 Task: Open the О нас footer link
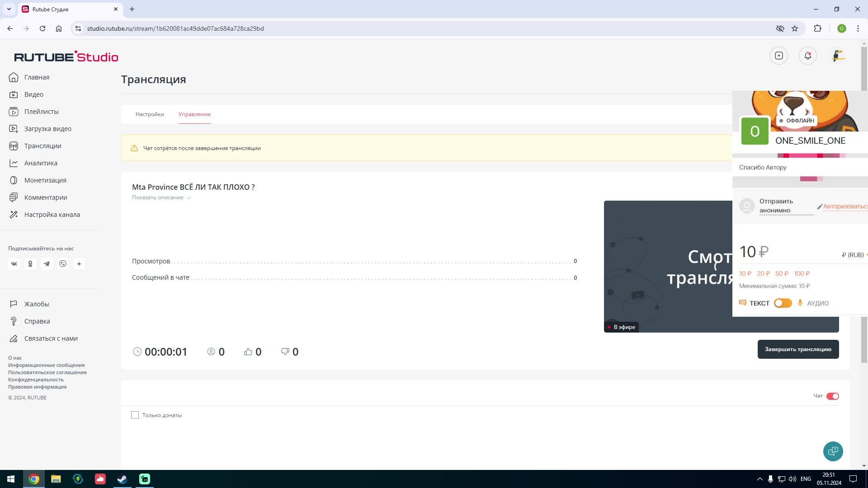(15, 358)
